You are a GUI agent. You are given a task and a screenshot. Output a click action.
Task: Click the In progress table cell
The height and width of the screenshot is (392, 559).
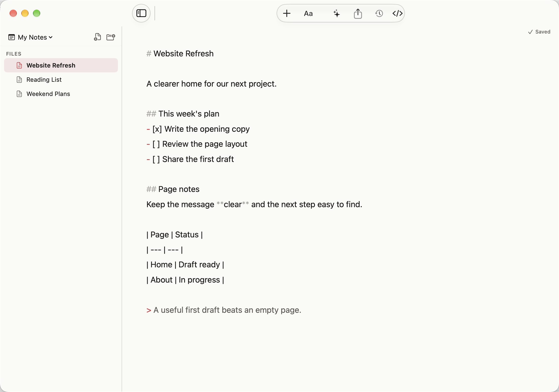pyautogui.click(x=199, y=280)
